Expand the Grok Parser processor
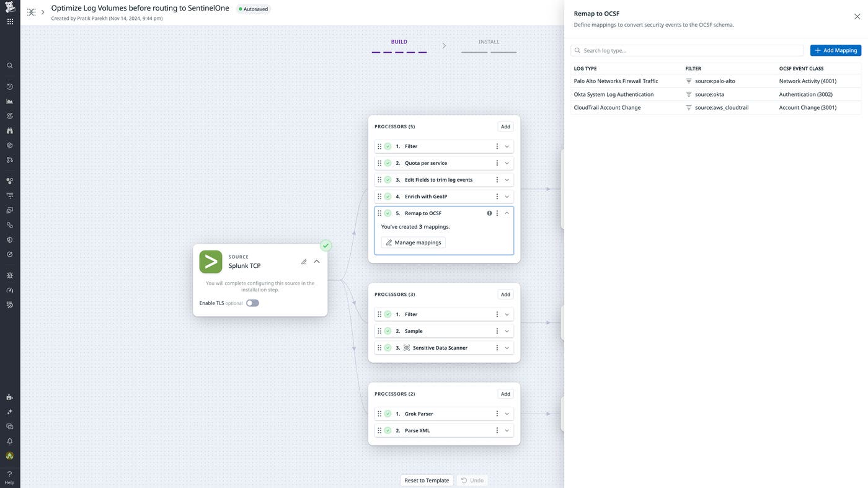Viewport: 868px width, 488px height. [507, 414]
